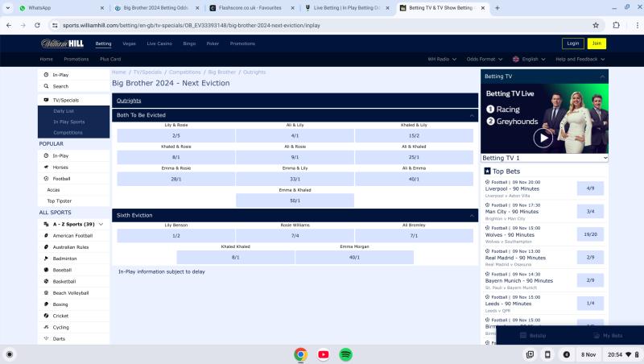Select Lily & Rosie 2/5 odds
This screenshot has height=364, width=644.
[176, 135]
